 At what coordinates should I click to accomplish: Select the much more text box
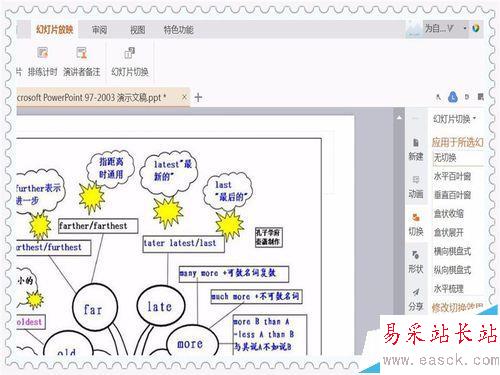coord(256,296)
